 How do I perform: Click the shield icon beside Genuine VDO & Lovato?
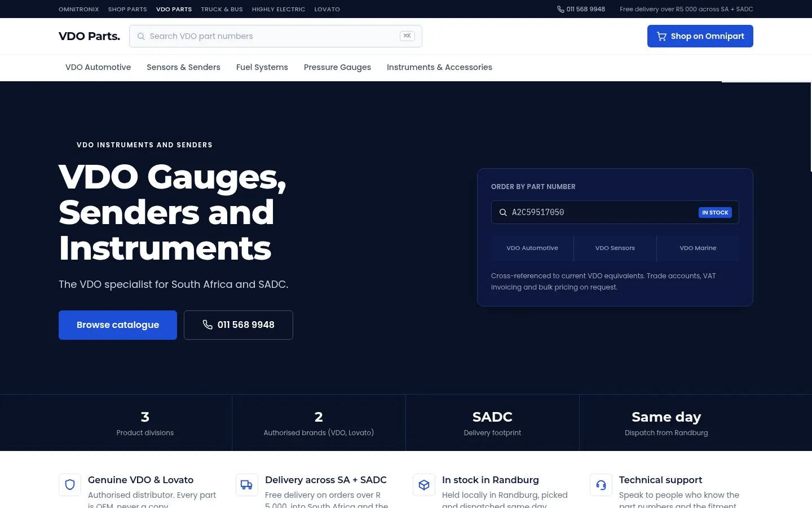(x=70, y=485)
